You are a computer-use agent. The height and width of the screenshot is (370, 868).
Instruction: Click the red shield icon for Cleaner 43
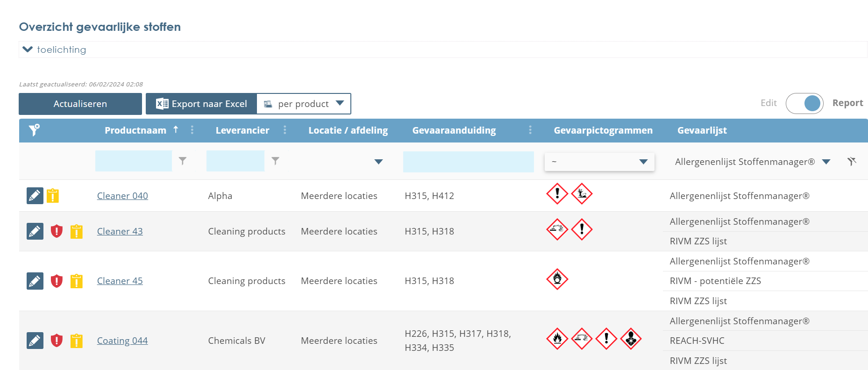(x=57, y=231)
